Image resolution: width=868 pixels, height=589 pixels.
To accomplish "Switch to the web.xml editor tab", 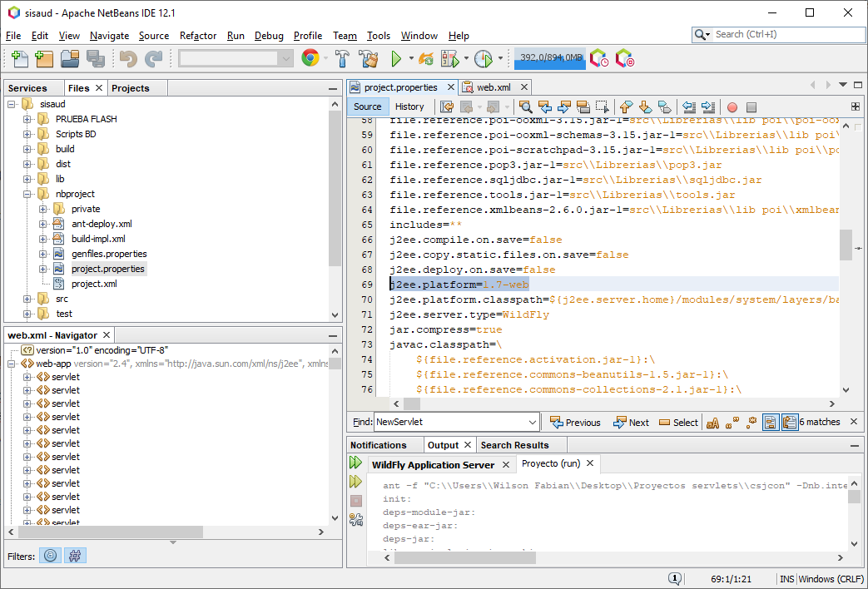I will point(493,87).
